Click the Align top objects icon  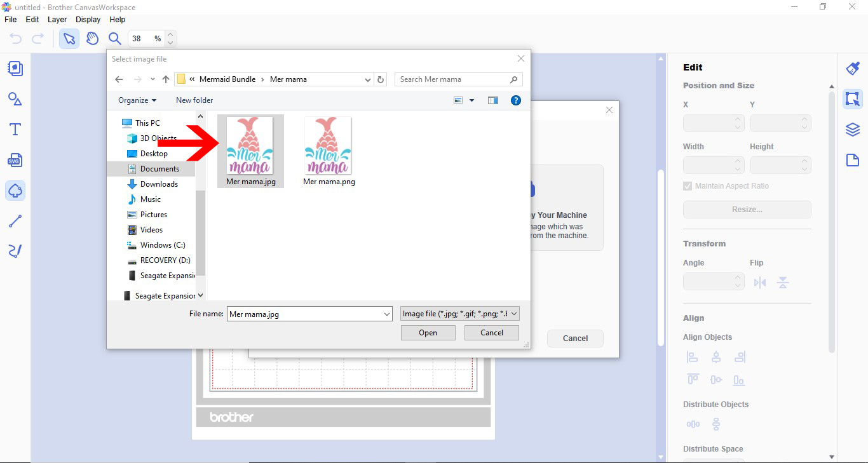click(693, 380)
